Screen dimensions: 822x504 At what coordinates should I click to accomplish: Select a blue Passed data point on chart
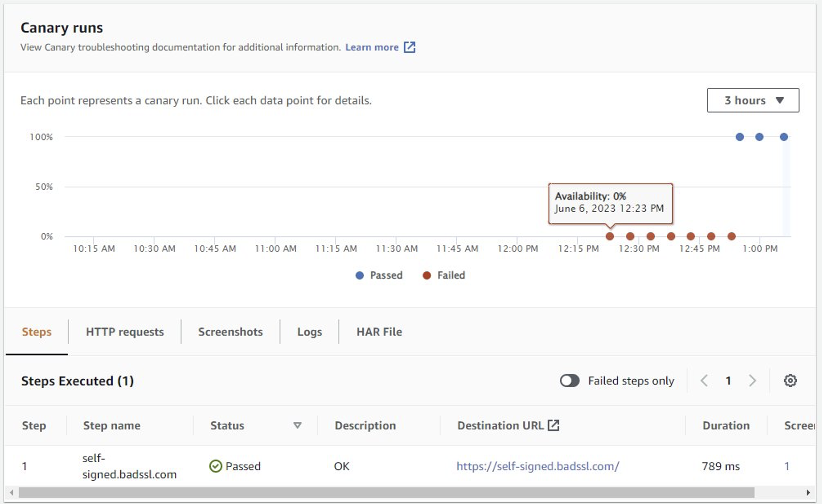(x=739, y=137)
